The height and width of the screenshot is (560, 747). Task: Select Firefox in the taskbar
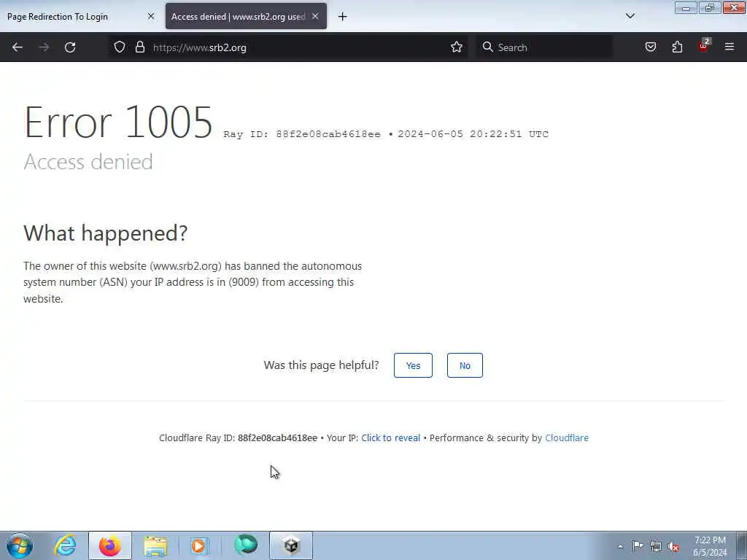click(110, 545)
